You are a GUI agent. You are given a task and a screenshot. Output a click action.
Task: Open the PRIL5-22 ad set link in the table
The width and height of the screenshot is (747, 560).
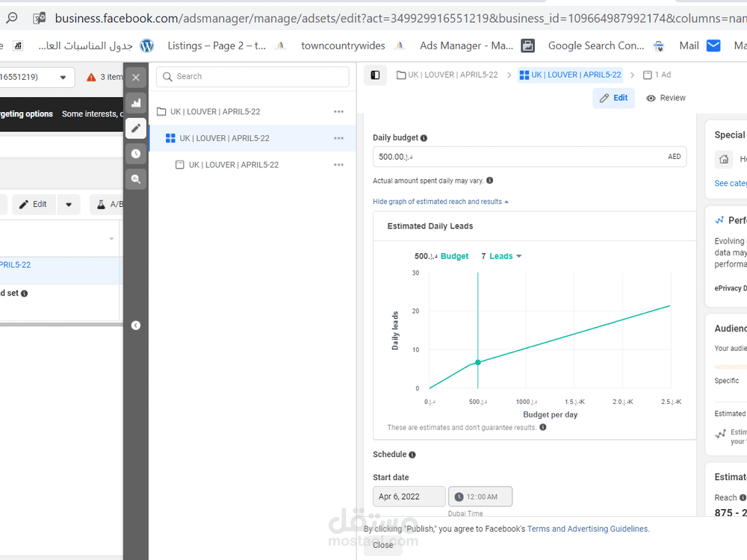point(15,265)
